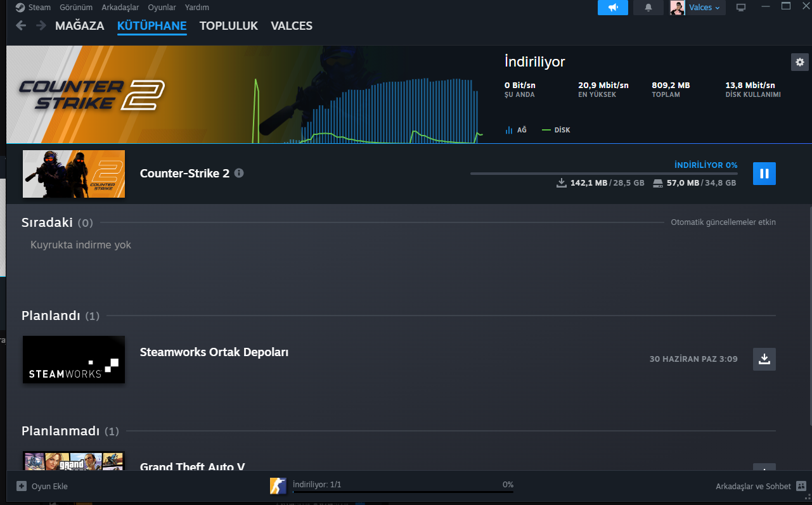Image resolution: width=812 pixels, height=505 pixels.
Task: Open notifications with the bell icon
Action: click(648, 8)
